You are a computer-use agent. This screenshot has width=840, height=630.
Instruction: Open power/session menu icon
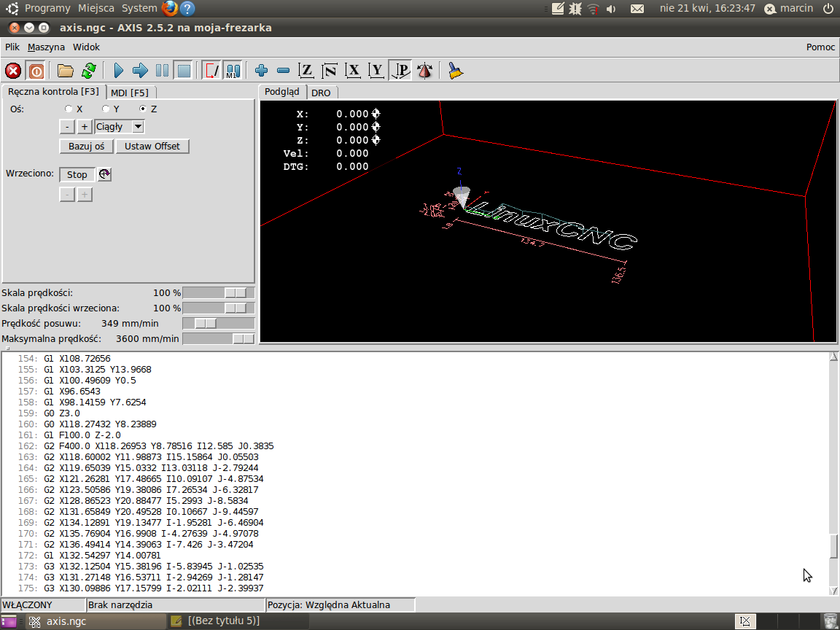tap(828, 8)
